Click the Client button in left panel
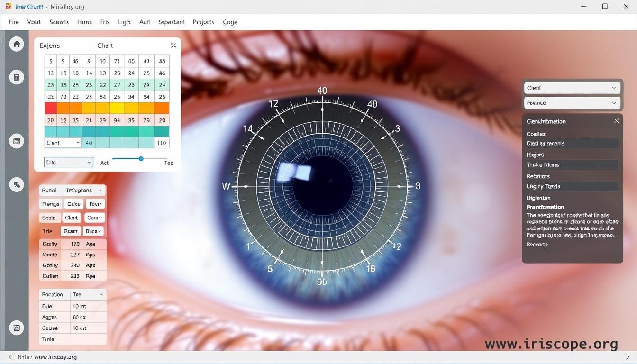Viewport: 637px width, 364px height. [x=71, y=217]
